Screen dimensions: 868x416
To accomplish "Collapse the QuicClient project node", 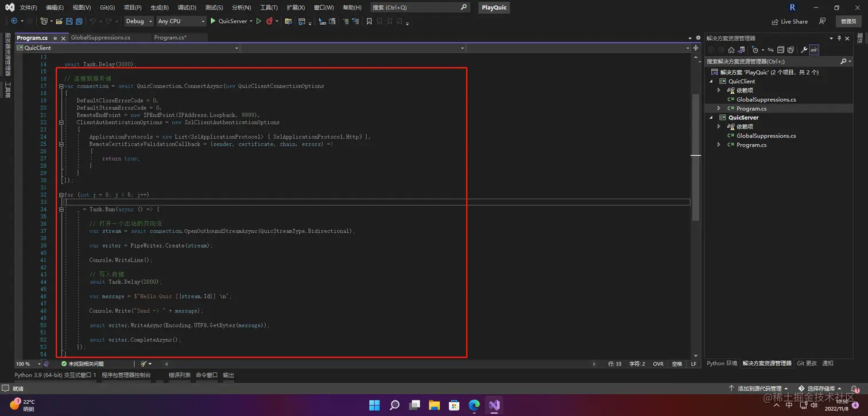I will [x=711, y=82].
